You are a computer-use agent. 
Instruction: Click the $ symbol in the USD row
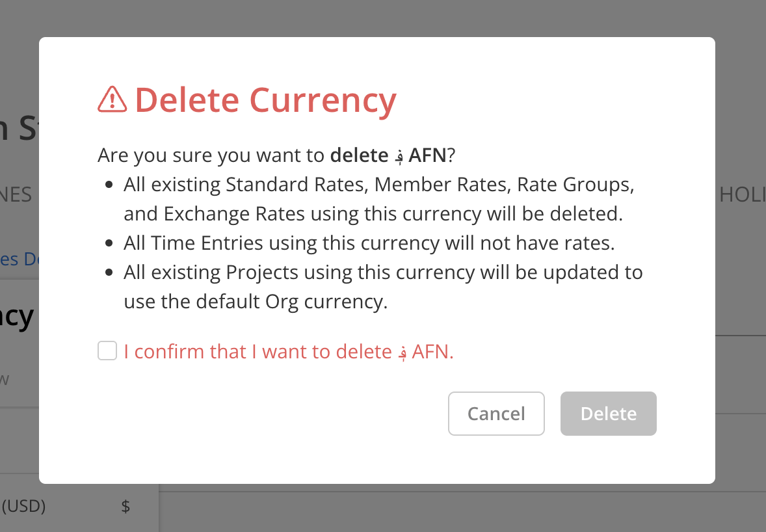click(x=125, y=506)
